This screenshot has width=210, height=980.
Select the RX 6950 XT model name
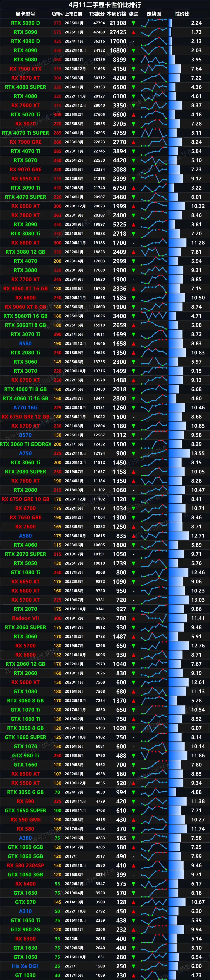(25, 179)
